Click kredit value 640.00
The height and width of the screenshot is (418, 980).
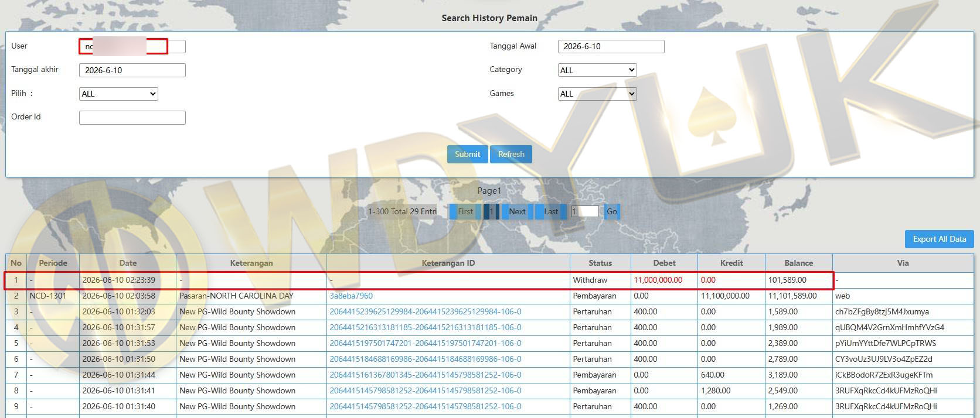point(713,375)
